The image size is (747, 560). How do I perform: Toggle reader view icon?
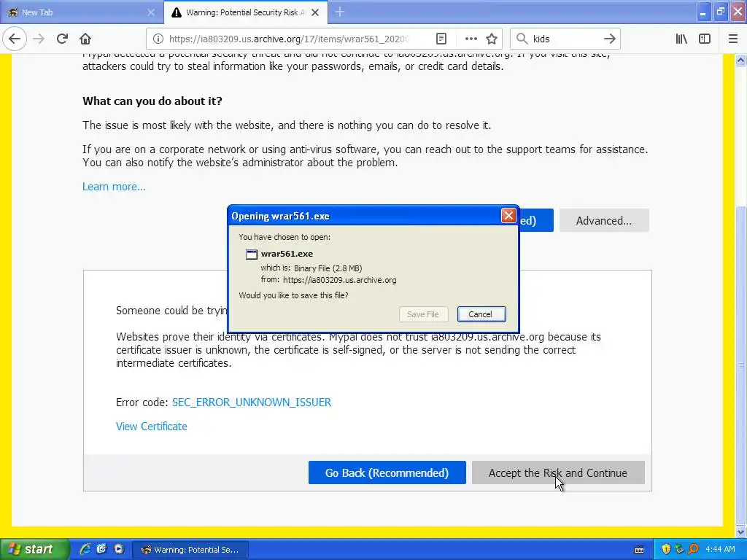coord(441,39)
